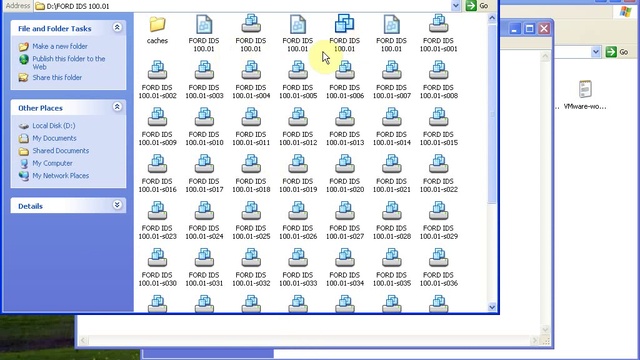Screen dimensions: 640x360
Task: Select the FORD IDS 100.01-s022 file icon
Action: click(x=438, y=164)
